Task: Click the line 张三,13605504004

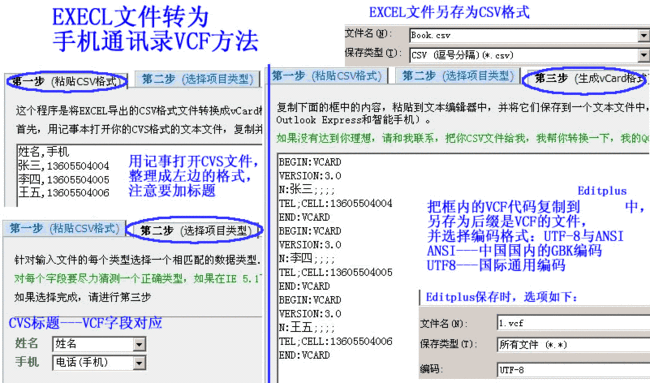Action: 63,166
